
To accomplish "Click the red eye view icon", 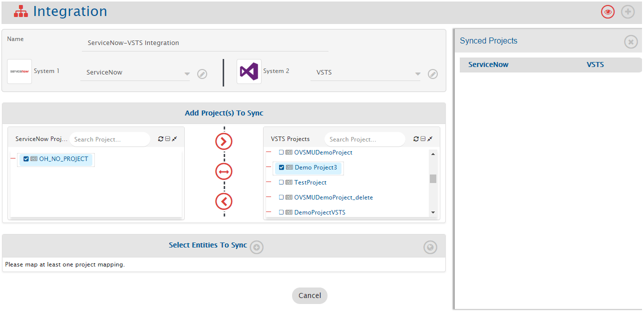I will 608,12.
